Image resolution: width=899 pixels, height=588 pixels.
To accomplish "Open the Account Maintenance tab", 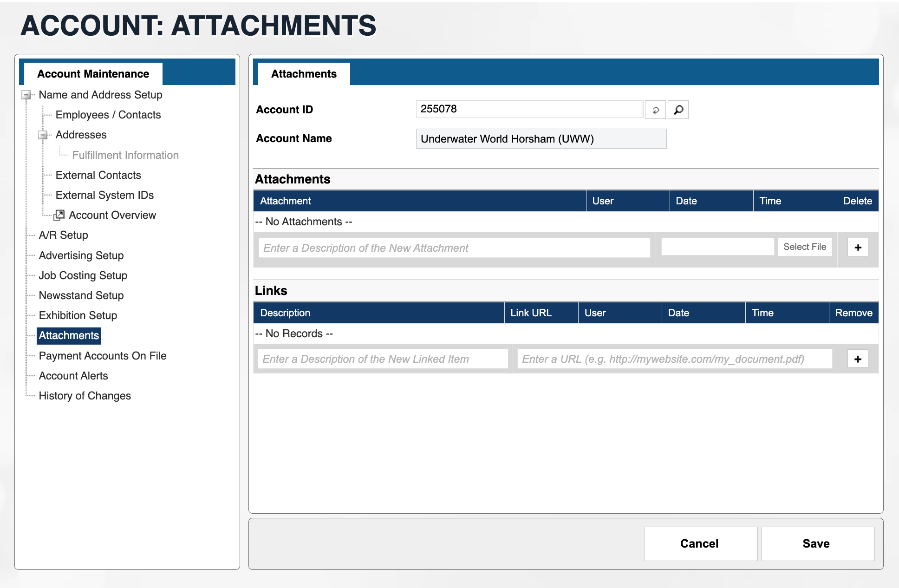I will [x=93, y=74].
